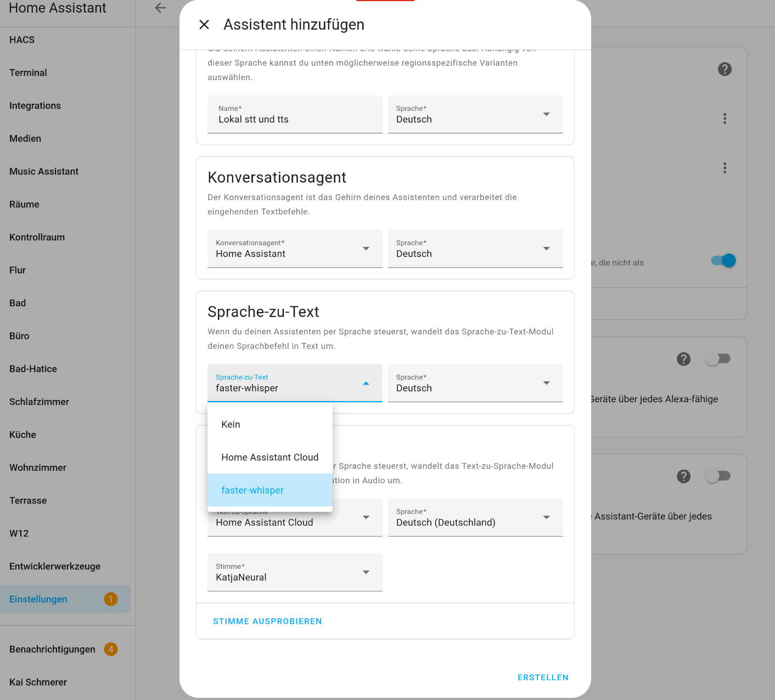Select Home Assistant Cloud from the list
775x700 pixels.
(x=269, y=458)
